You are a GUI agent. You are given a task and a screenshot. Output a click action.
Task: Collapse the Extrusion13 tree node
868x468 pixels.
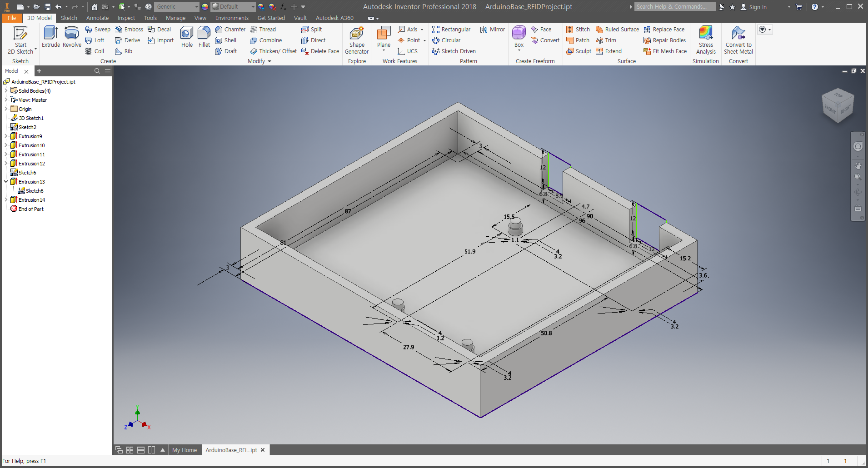point(6,182)
